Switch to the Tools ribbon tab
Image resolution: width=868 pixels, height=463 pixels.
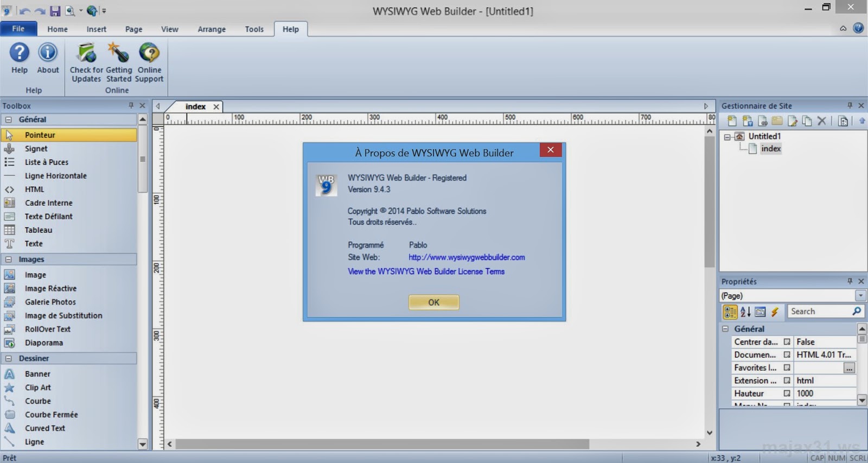254,29
